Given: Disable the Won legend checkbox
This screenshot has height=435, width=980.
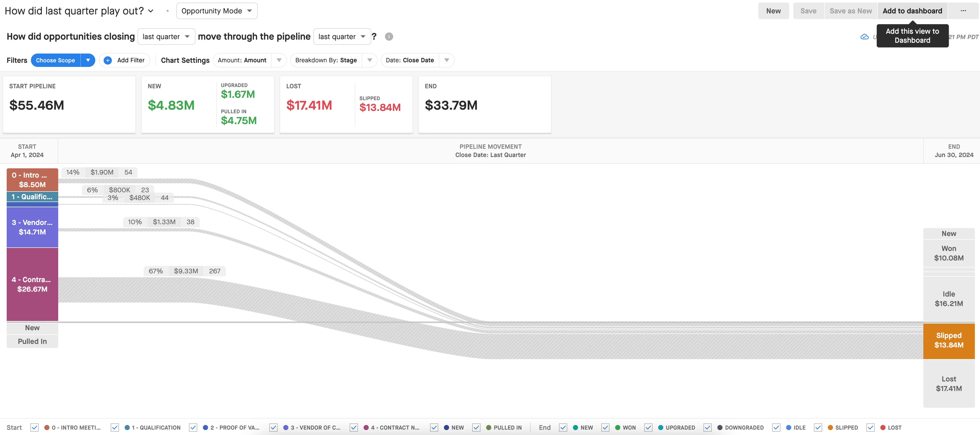Looking at the screenshot, I should (605, 427).
